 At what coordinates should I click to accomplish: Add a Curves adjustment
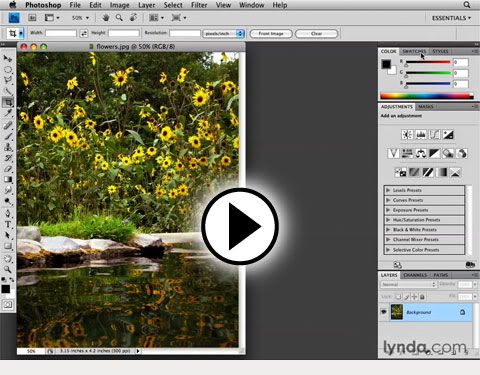pos(434,135)
